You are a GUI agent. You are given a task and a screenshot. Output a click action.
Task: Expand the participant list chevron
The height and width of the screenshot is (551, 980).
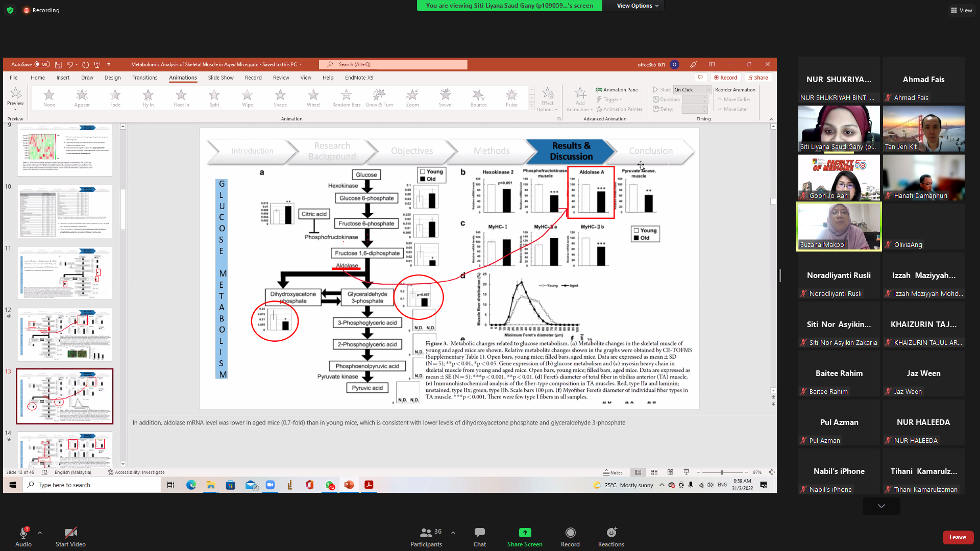pyautogui.click(x=881, y=506)
